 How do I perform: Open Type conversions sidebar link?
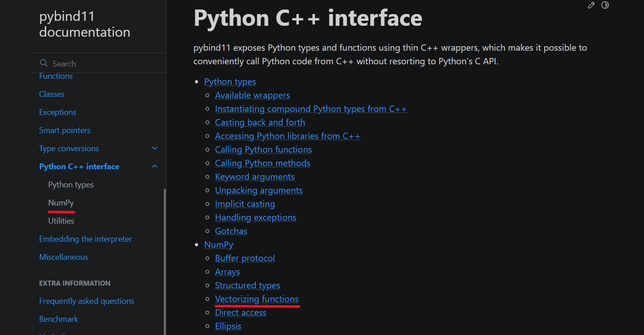coord(69,148)
